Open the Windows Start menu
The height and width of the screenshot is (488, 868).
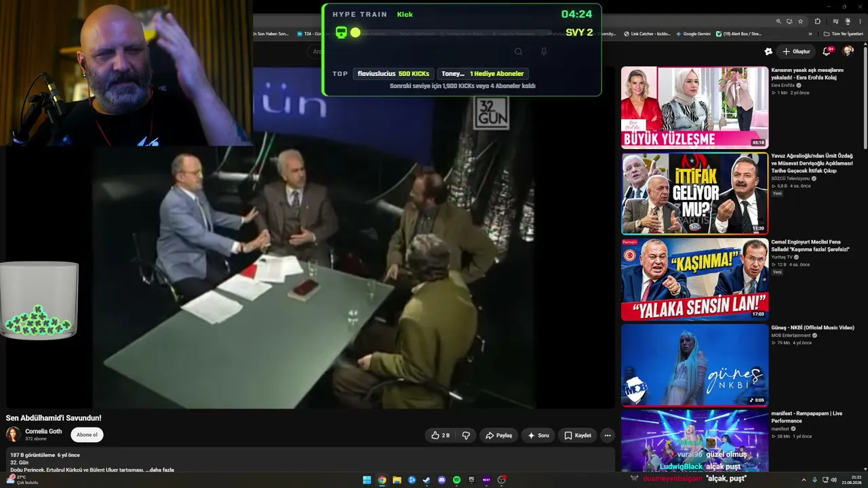point(367,480)
